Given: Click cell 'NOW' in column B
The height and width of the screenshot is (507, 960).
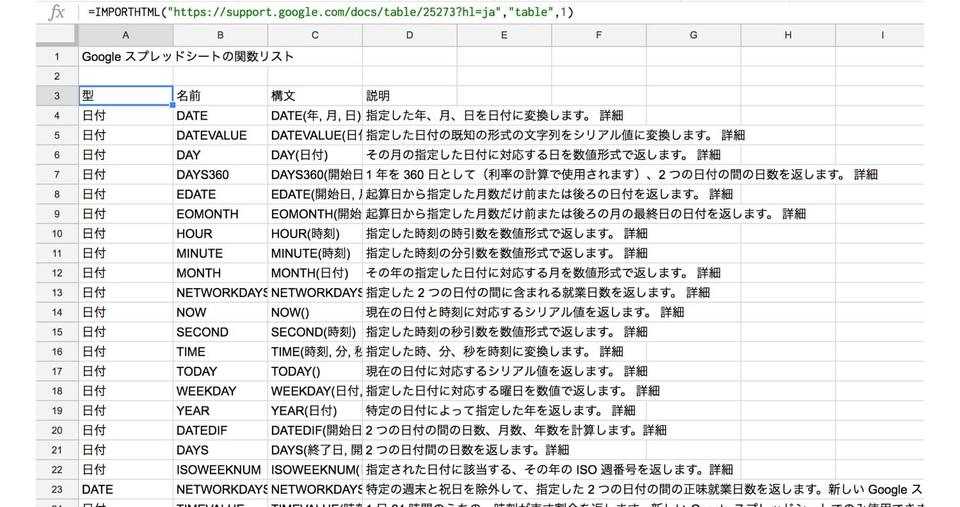Looking at the screenshot, I should [x=220, y=312].
